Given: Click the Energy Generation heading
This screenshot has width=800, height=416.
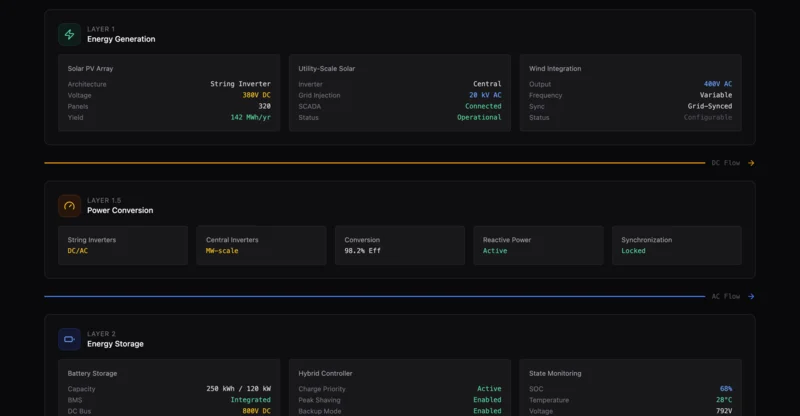Looking at the screenshot, I should click(121, 39).
